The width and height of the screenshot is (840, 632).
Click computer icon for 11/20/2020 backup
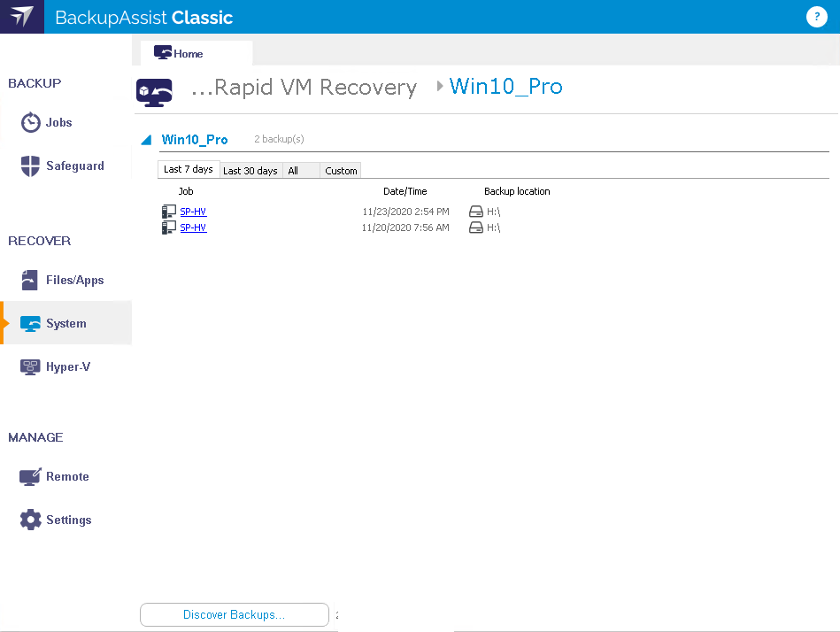(169, 227)
